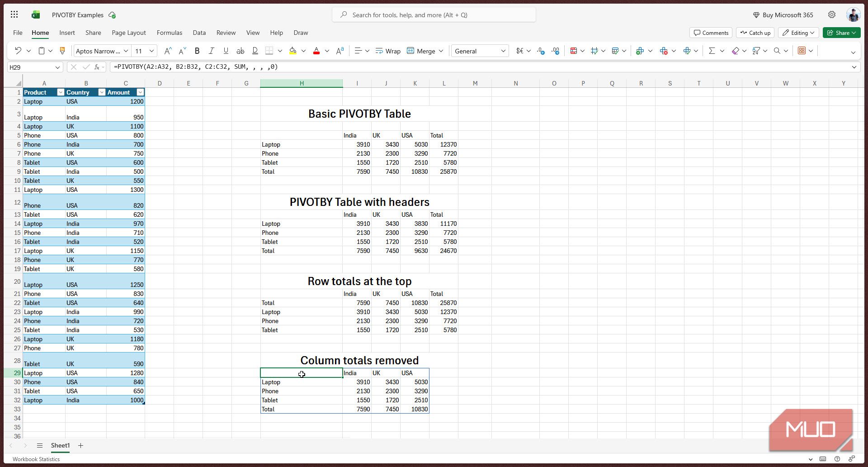Click the increase decimal icon
This screenshot has height=467, width=868.
(556, 51)
